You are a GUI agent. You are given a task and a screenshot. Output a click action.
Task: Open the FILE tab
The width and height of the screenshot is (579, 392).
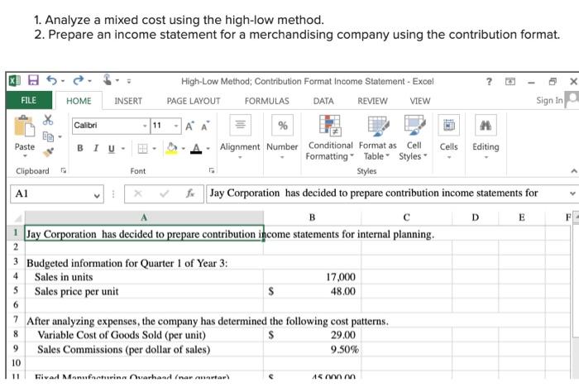tap(28, 100)
